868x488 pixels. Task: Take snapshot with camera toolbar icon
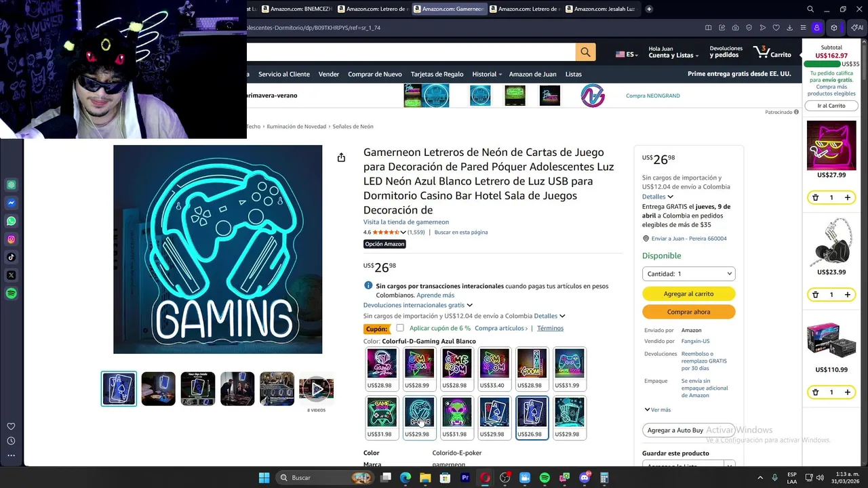736,28
